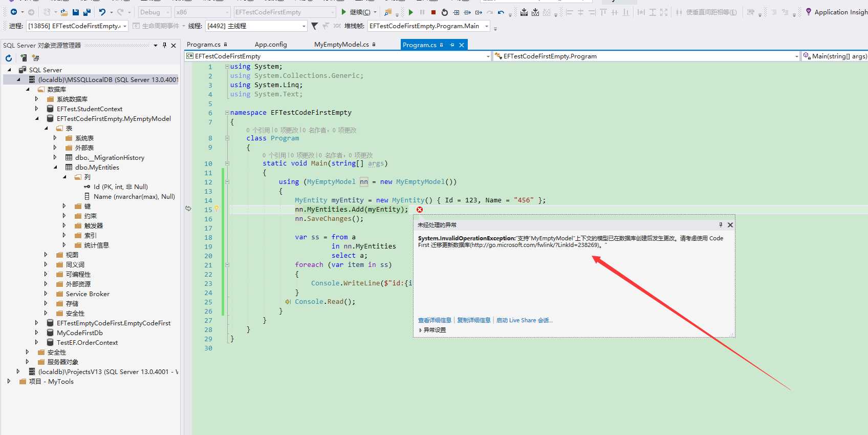Image resolution: width=868 pixels, height=435 pixels.
Task: Select the TestEF.OrderContext database
Action: point(87,343)
